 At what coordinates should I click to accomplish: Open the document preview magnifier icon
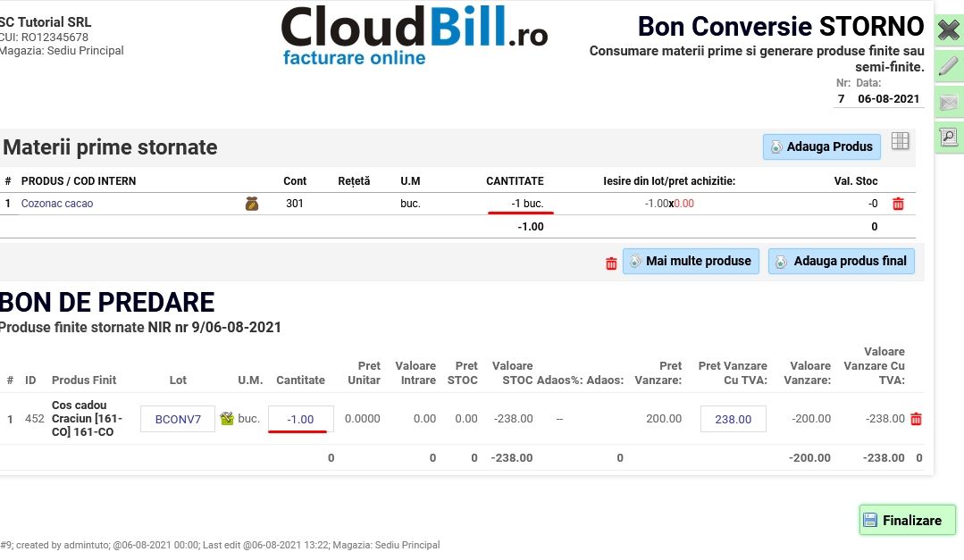point(948,138)
